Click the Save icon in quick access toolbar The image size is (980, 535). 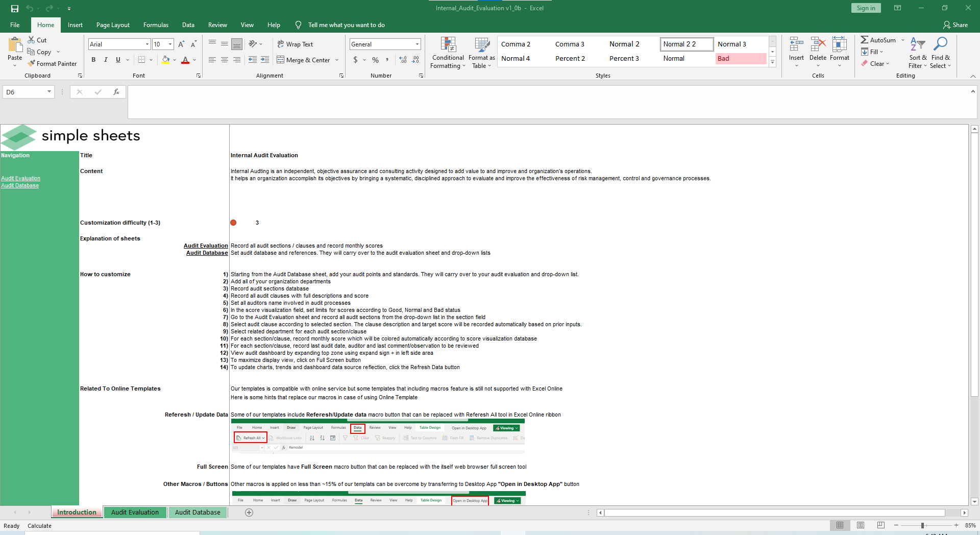point(15,8)
